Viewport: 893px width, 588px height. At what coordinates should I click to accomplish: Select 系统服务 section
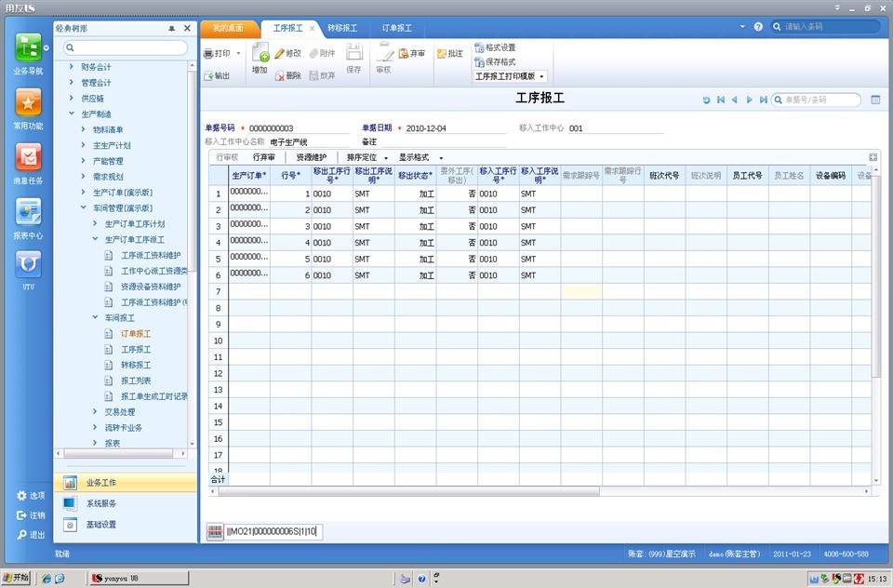click(126, 503)
